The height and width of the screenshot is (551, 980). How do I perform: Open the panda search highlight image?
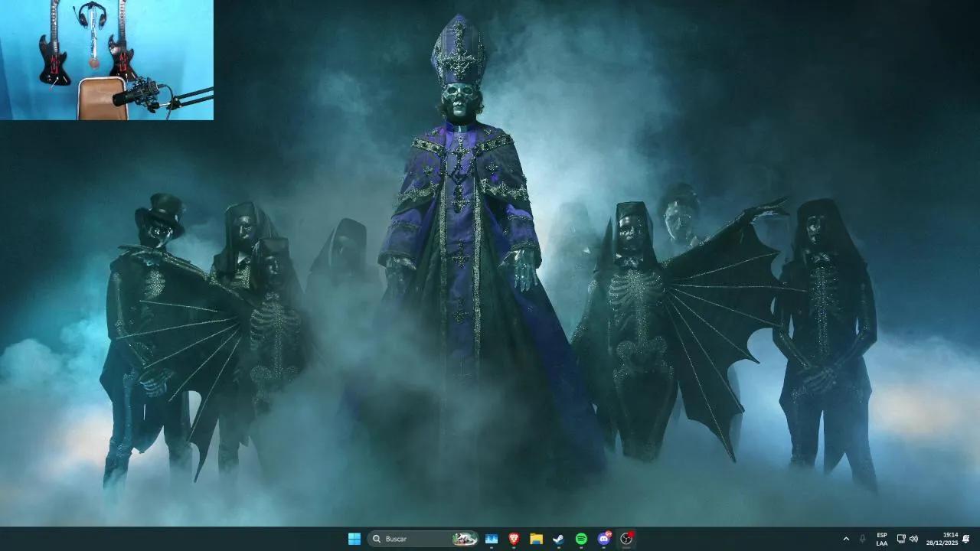click(464, 539)
